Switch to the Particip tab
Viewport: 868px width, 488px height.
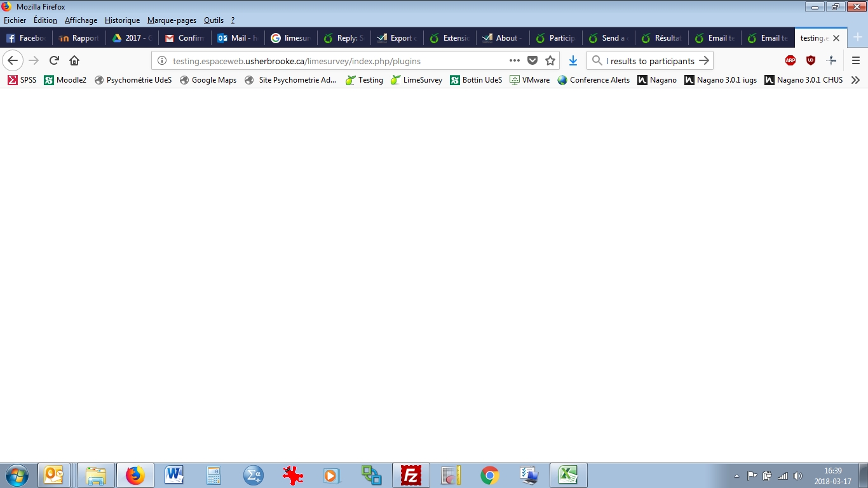(556, 38)
